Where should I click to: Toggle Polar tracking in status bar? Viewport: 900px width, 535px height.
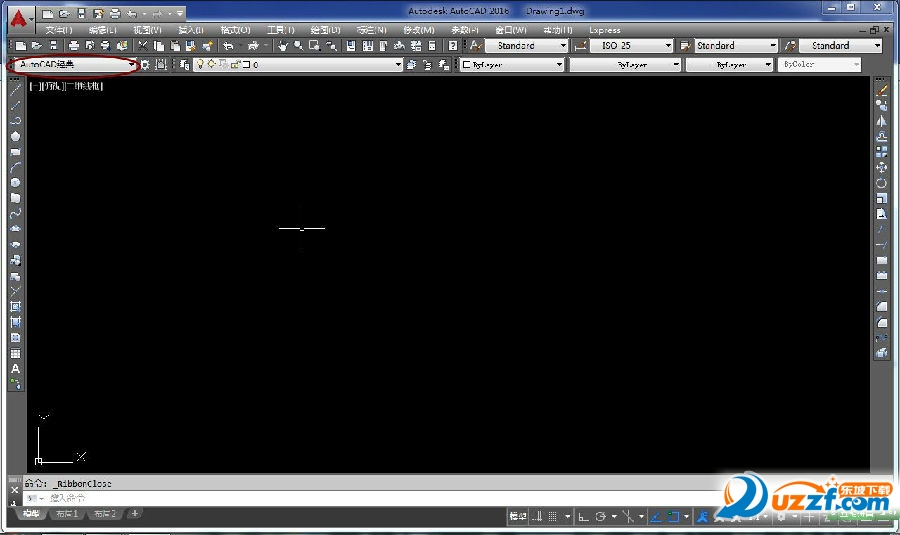600,517
